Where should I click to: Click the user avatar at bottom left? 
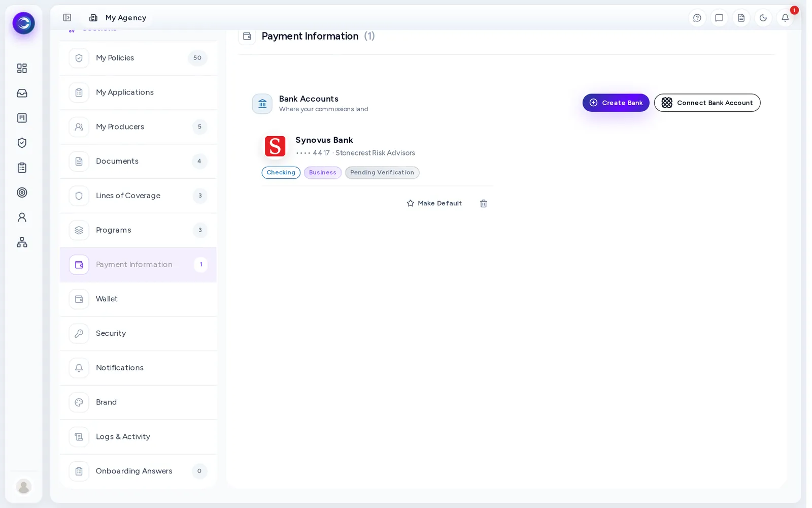(x=23, y=486)
